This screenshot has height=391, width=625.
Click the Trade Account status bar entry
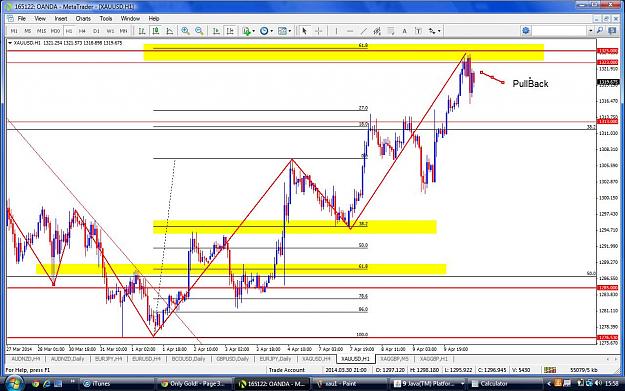point(287,370)
